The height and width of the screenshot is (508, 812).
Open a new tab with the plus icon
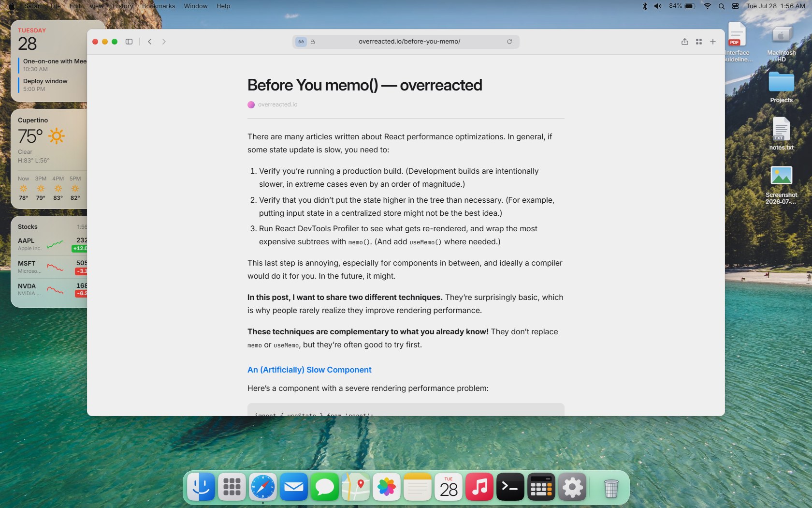(x=713, y=42)
